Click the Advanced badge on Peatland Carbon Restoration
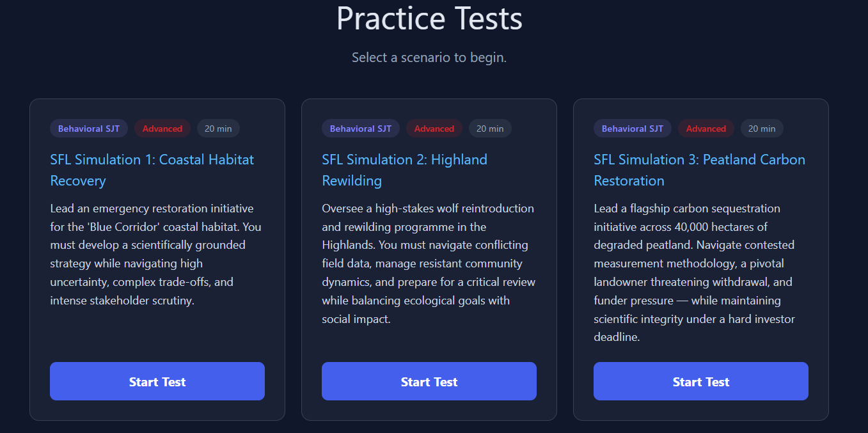 pos(706,128)
